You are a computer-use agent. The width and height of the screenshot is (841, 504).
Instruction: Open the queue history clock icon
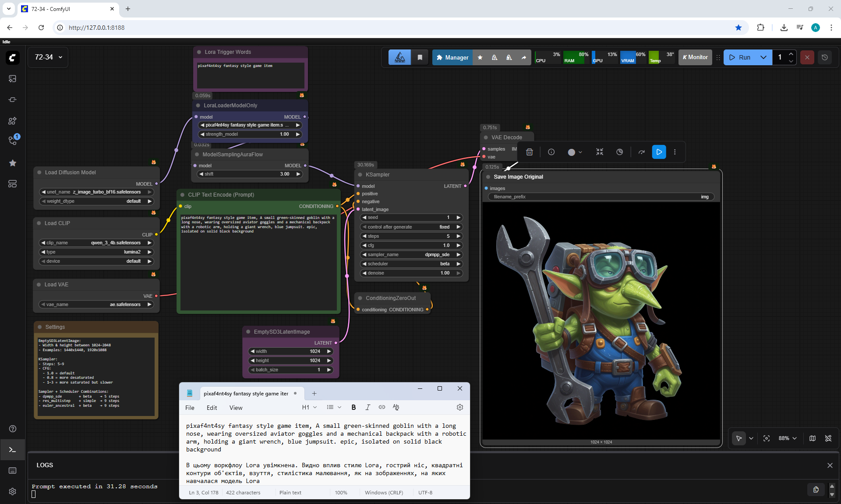click(x=824, y=57)
